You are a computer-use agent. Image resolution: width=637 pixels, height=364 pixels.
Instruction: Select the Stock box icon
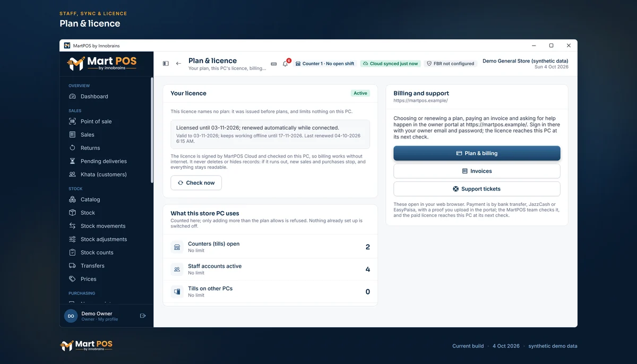pyautogui.click(x=72, y=213)
